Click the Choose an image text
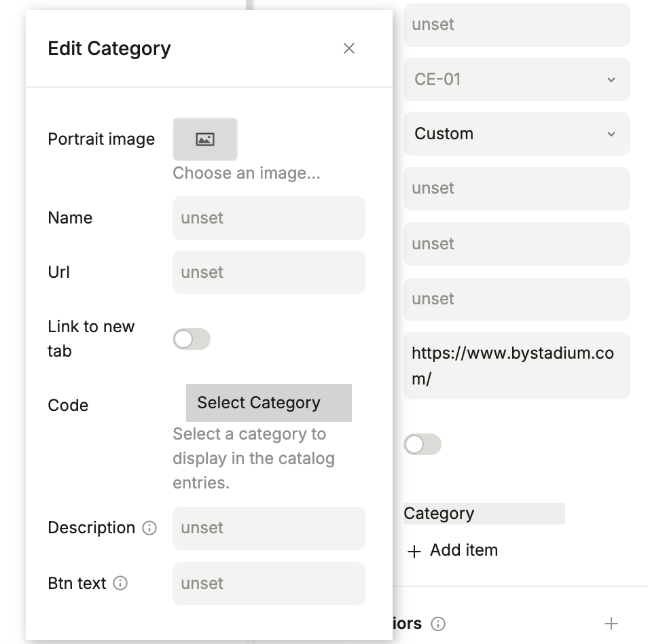The height and width of the screenshot is (644, 648). point(246,173)
